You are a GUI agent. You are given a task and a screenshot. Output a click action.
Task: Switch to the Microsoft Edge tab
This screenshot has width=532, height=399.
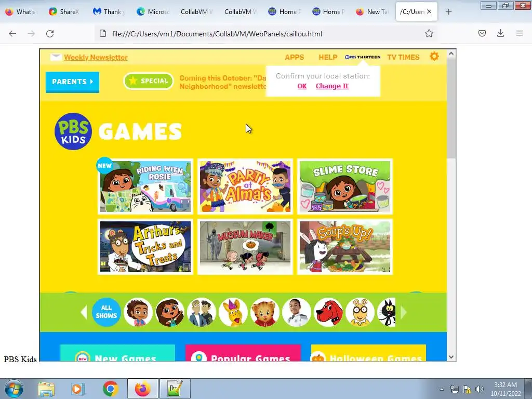click(x=153, y=12)
